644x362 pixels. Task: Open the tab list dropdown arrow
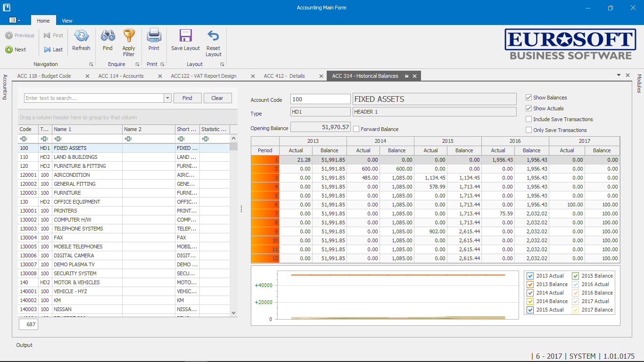pyautogui.click(x=618, y=75)
